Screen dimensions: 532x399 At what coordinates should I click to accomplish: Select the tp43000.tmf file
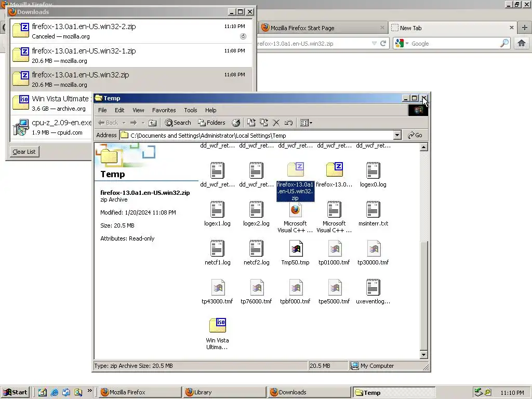[217, 292]
